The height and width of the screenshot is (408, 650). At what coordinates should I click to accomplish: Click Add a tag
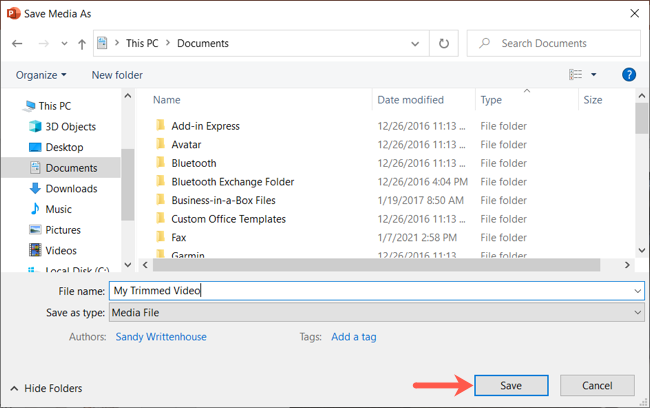coord(354,337)
